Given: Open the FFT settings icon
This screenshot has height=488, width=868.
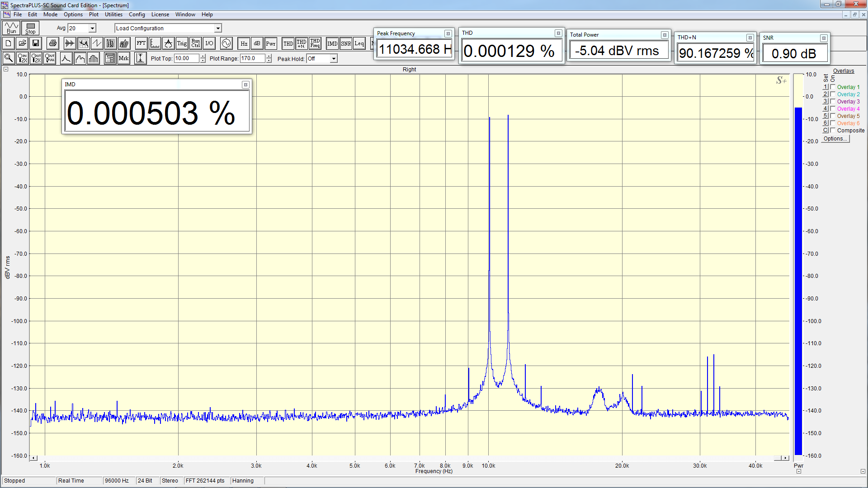Looking at the screenshot, I should (141, 43).
